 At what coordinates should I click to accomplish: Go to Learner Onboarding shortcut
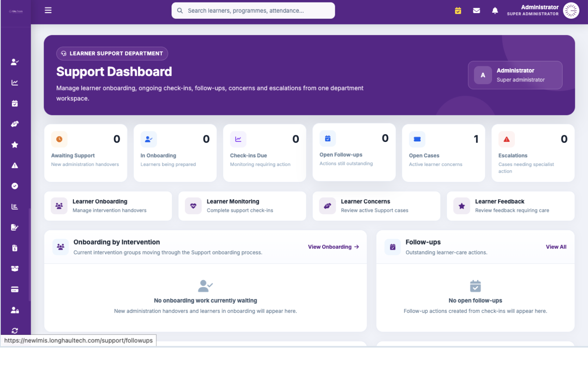point(108,206)
